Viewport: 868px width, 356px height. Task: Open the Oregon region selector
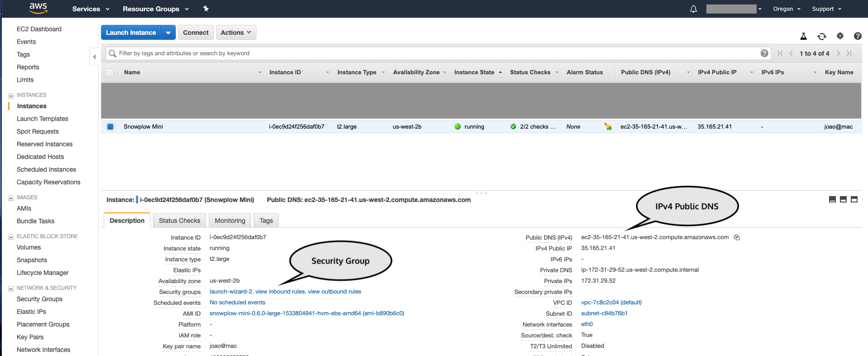click(x=786, y=9)
